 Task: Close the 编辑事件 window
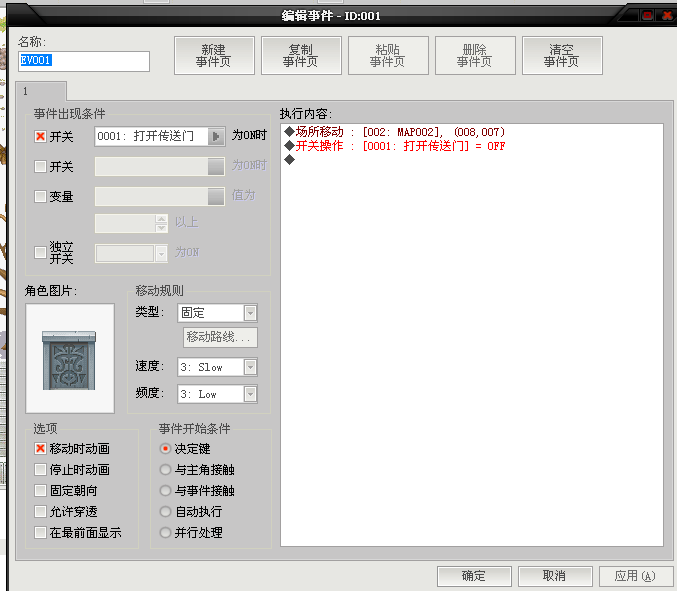click(668, 16)
